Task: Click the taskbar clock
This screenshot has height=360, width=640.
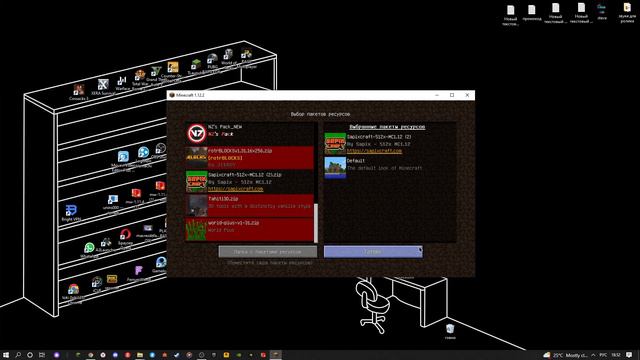Action: click(616, 355)
